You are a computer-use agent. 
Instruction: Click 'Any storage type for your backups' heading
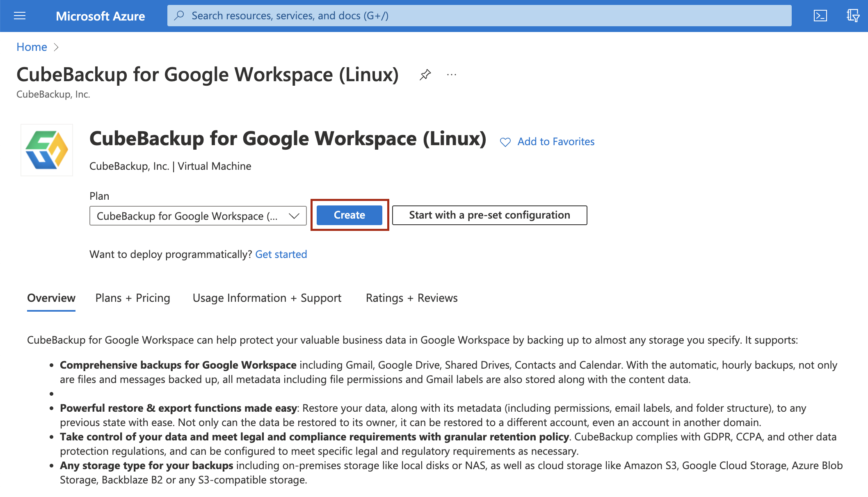146,465
